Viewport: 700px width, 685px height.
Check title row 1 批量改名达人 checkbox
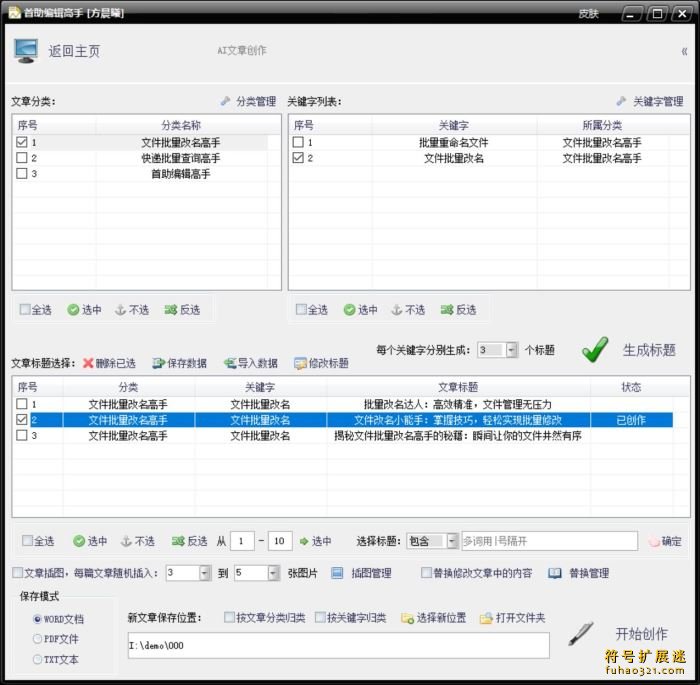[21, 404]
